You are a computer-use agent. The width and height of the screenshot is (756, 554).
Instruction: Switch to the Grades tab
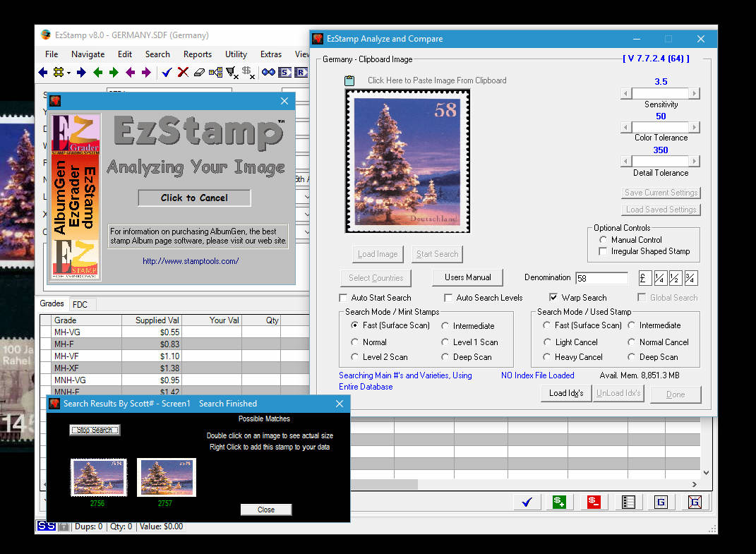[x=52, y=303]
